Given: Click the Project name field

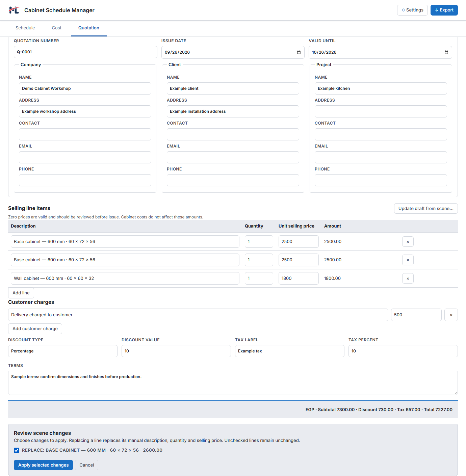Looking at the screenshot, I should coord(381,88).
